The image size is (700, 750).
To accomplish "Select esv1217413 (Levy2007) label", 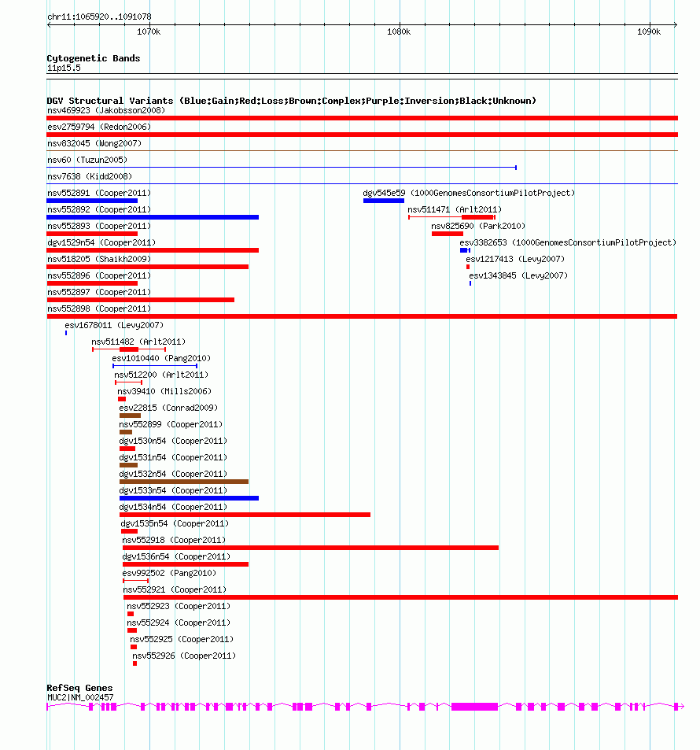I will tap(515, 259).
